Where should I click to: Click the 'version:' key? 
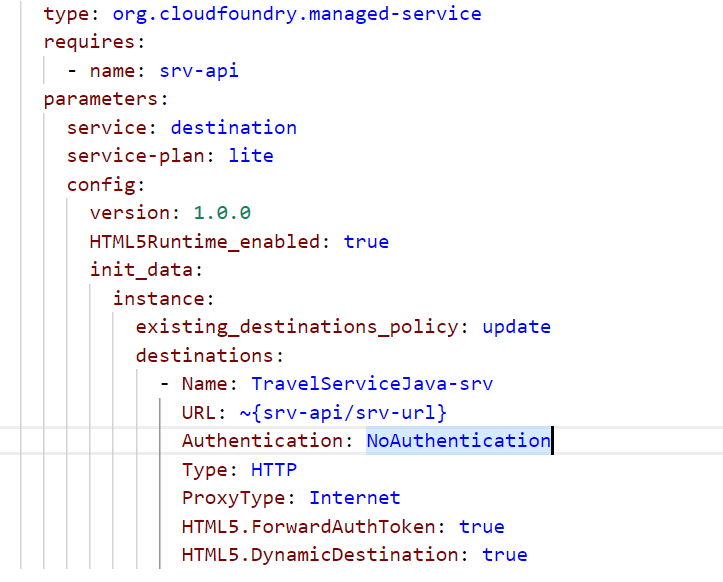[x=135, y=213]
